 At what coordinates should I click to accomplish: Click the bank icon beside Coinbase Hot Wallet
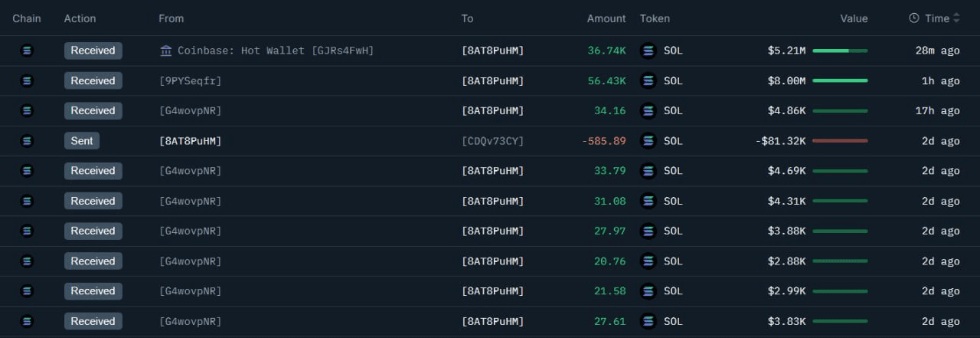166,51
